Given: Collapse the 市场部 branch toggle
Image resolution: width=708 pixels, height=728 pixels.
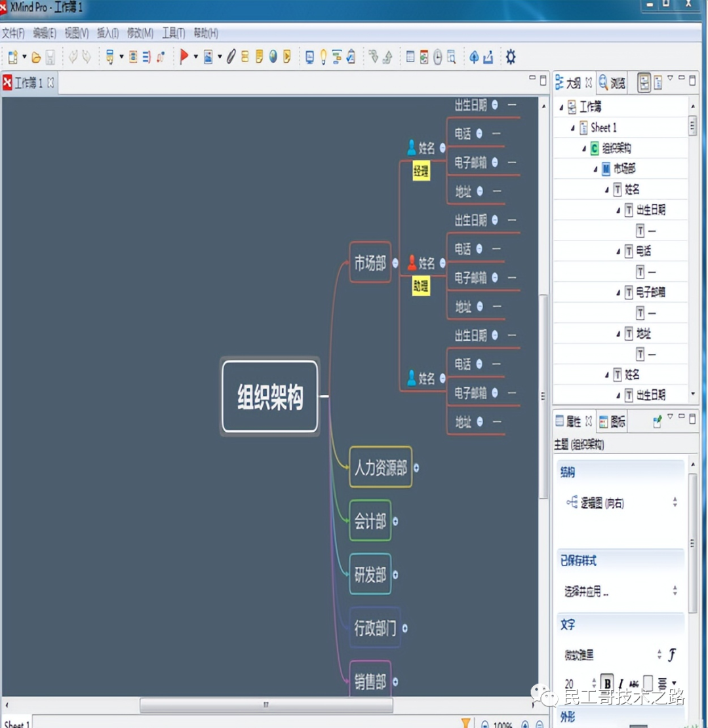Looking at the screenshot, I should pos(395,263).
